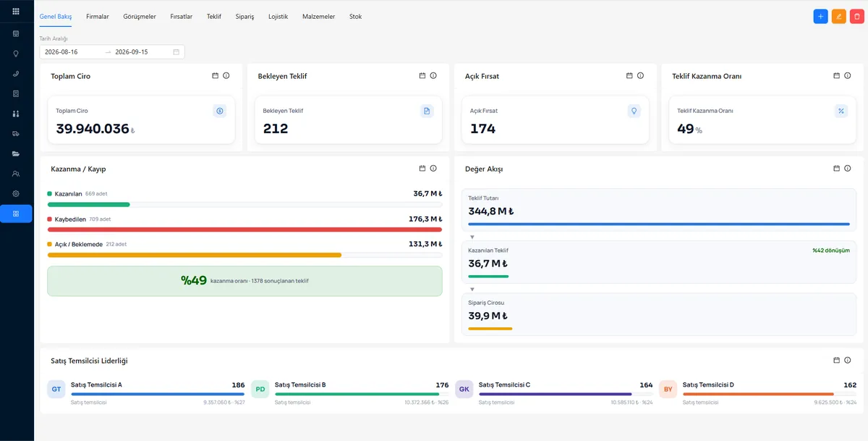Open calendar icon on Açık Fırsat card

(x=629, y=75)
